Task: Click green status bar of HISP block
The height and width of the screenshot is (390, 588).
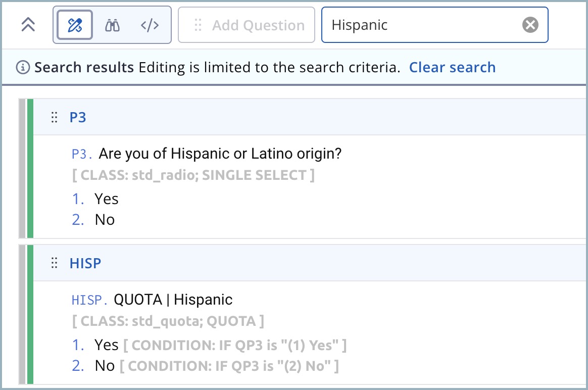Action: pos(30,314)
